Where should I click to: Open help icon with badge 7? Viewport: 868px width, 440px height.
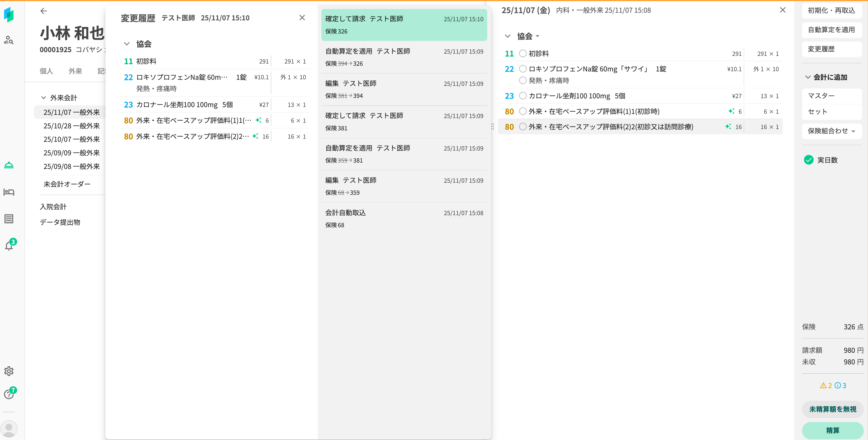9,394
